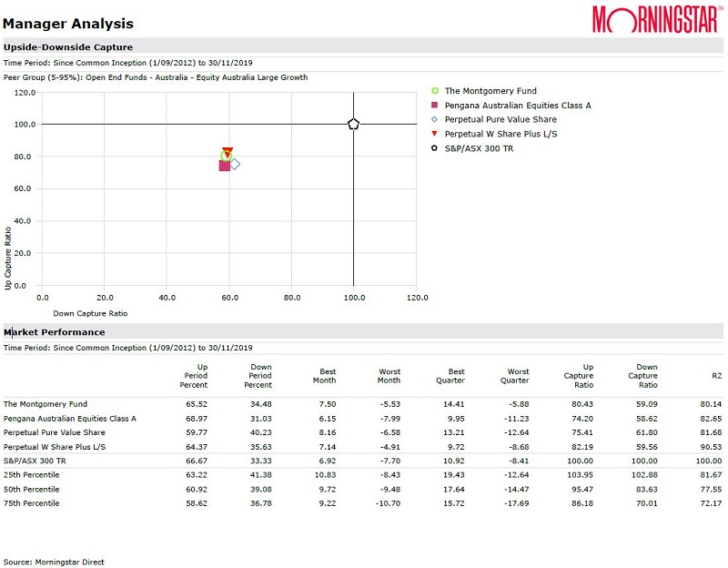Click the red triangle legend marker for Perpetual W Share
728x568 pixels.
coord(435,134)
